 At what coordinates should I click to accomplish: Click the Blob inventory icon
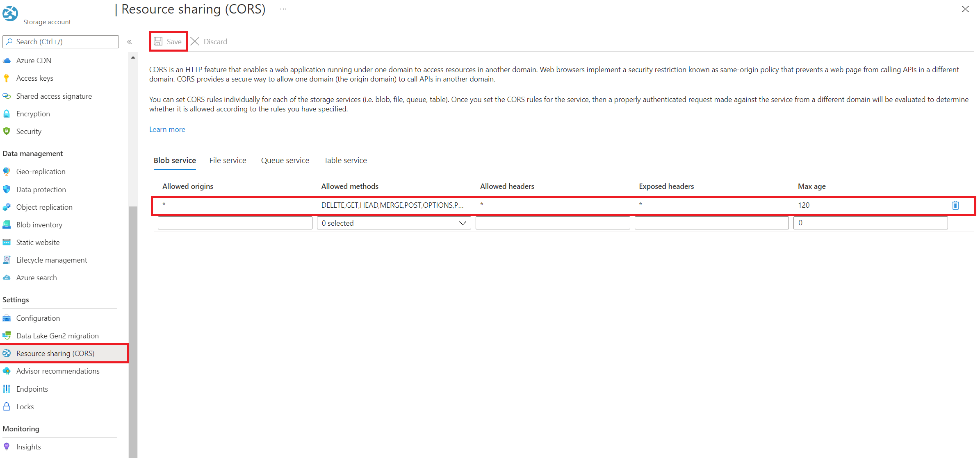coord(7,225)
